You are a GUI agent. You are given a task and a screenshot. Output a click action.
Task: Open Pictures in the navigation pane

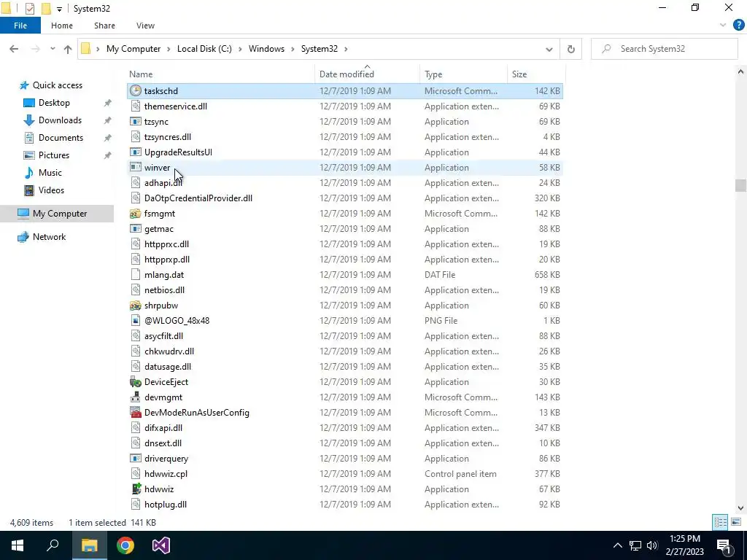coord(54,155)
